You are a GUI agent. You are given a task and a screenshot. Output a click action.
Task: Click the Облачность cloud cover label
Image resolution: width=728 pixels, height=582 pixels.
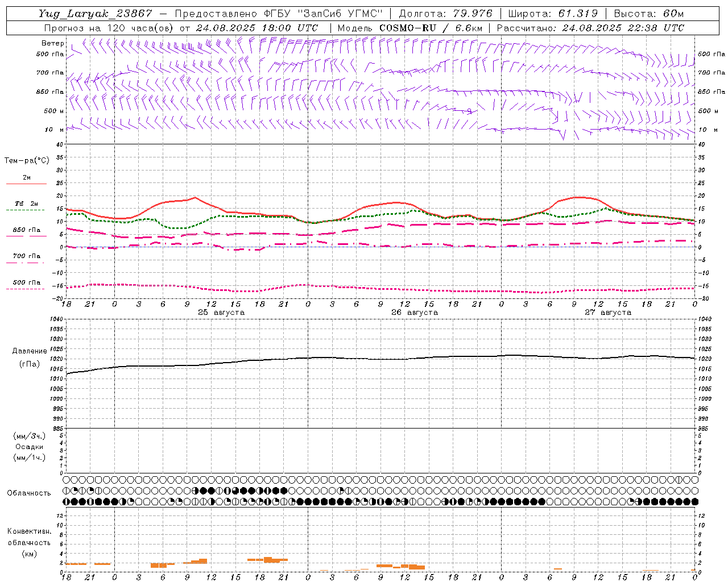tap(29, 493)
